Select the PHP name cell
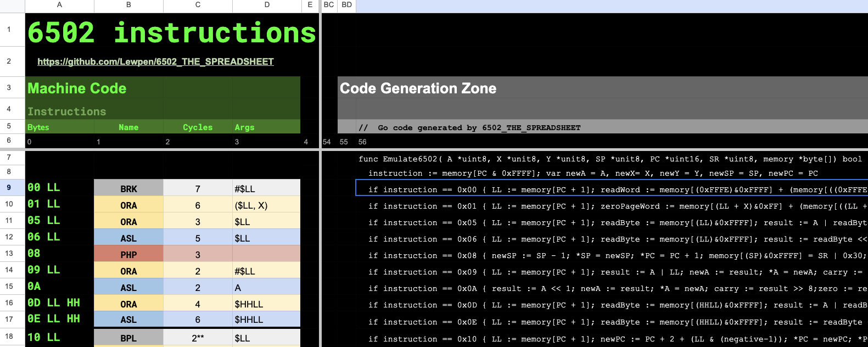This screenshot has width=868, height=347. tap(128, 254)
